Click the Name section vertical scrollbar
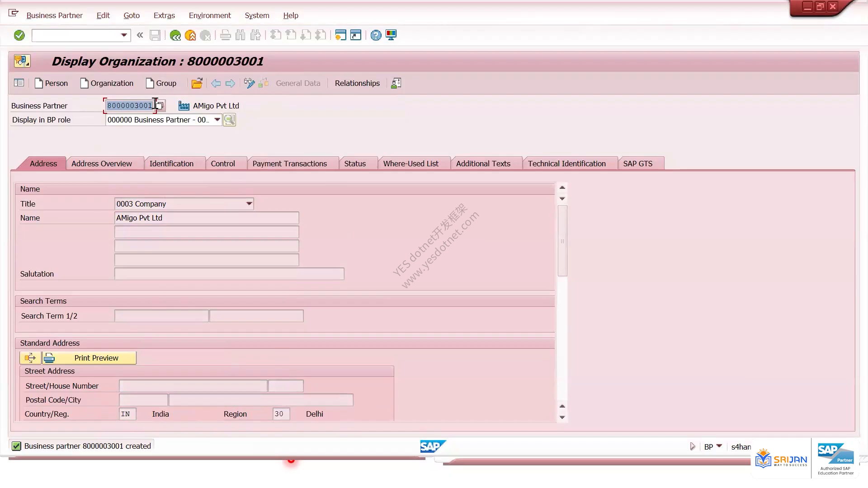The image size is (868, 488). click(562, 240)
